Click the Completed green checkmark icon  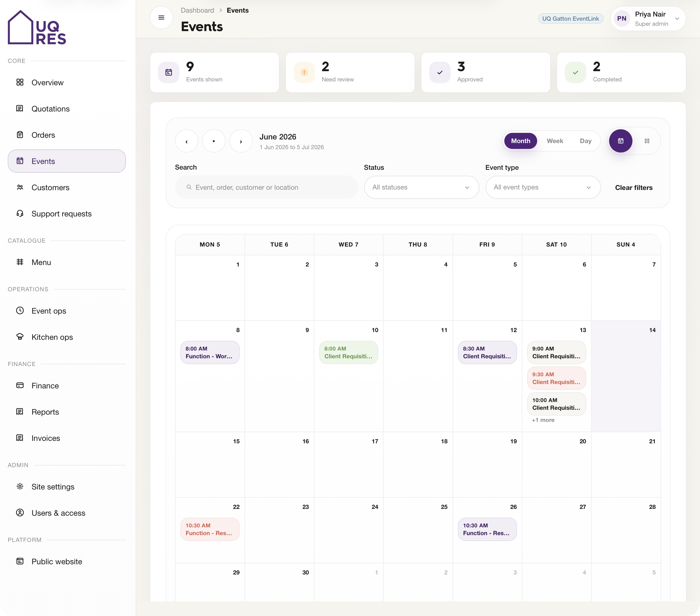pos(575,72)
